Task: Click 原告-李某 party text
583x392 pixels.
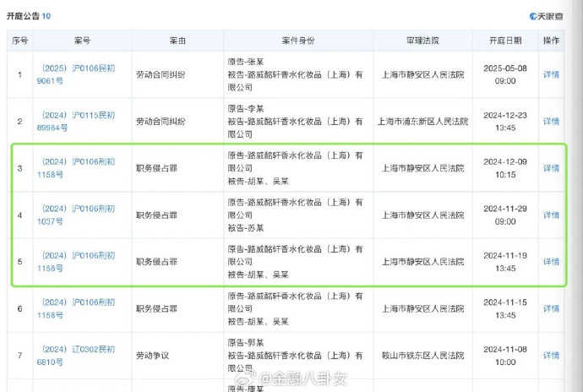Action: [x=246, y=109]
